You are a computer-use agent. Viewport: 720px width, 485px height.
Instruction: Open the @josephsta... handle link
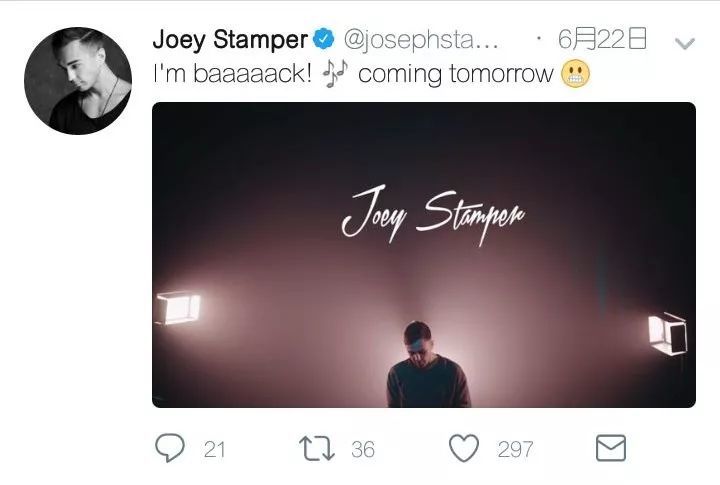click(421, 40)
